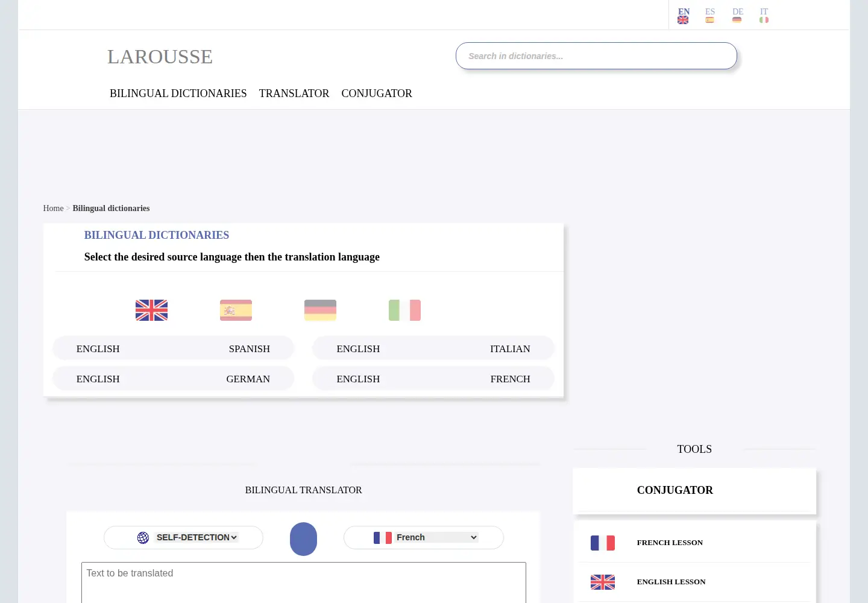Open the Conjugator tool card
This screenshot has width=868, height=603.
click(x=694, y=491)
